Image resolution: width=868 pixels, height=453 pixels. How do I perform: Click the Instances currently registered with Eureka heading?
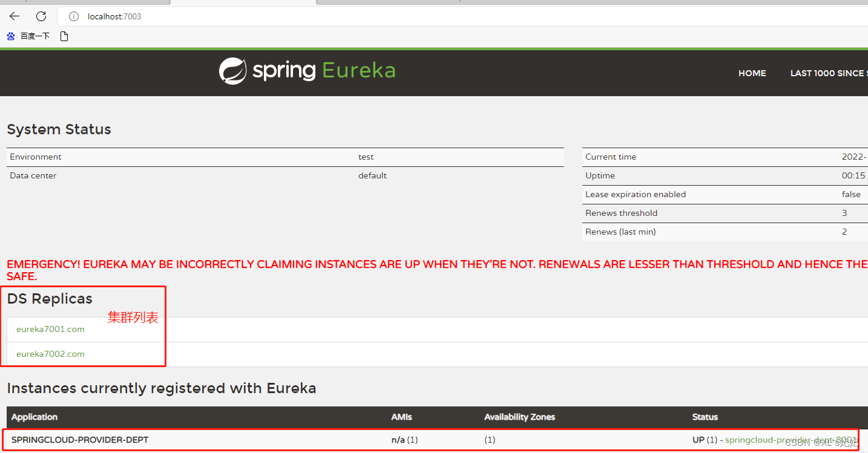(162, 388)
